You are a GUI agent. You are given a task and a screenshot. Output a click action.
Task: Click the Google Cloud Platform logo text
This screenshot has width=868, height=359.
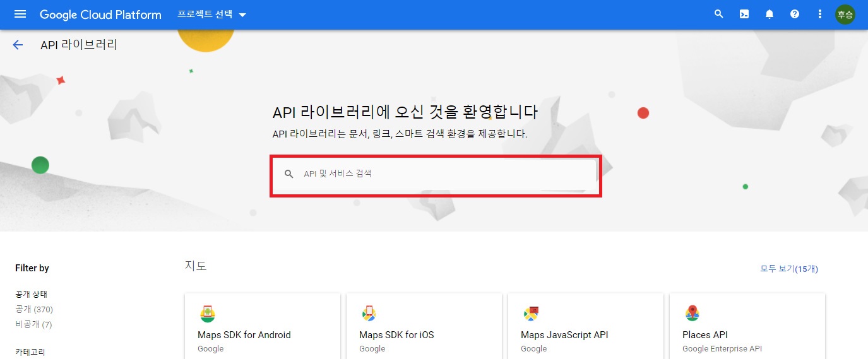100,15
